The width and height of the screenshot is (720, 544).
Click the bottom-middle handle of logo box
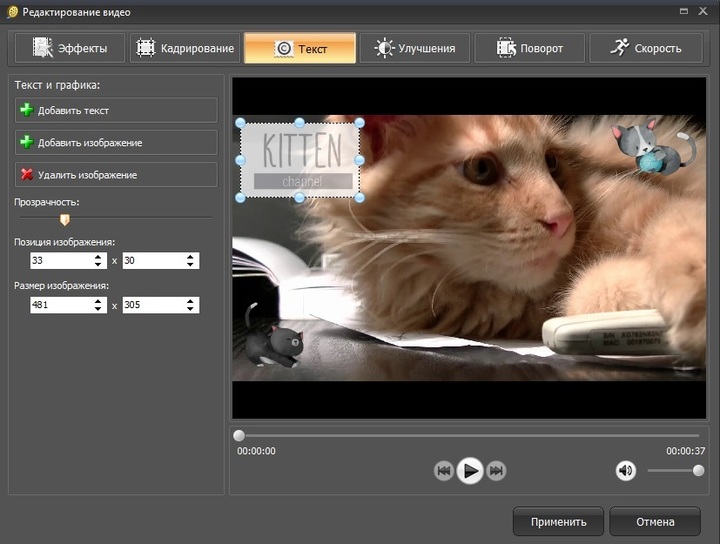pyautogui.click(x=299, y=197)
